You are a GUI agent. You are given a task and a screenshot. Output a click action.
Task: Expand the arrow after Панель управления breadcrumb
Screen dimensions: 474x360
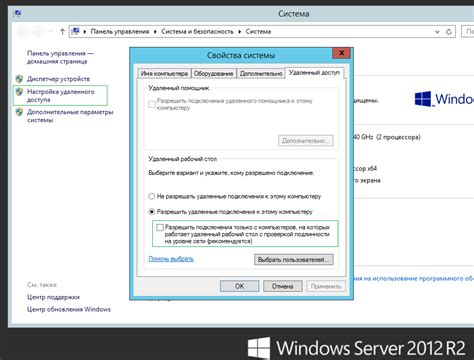pos(155,32)
